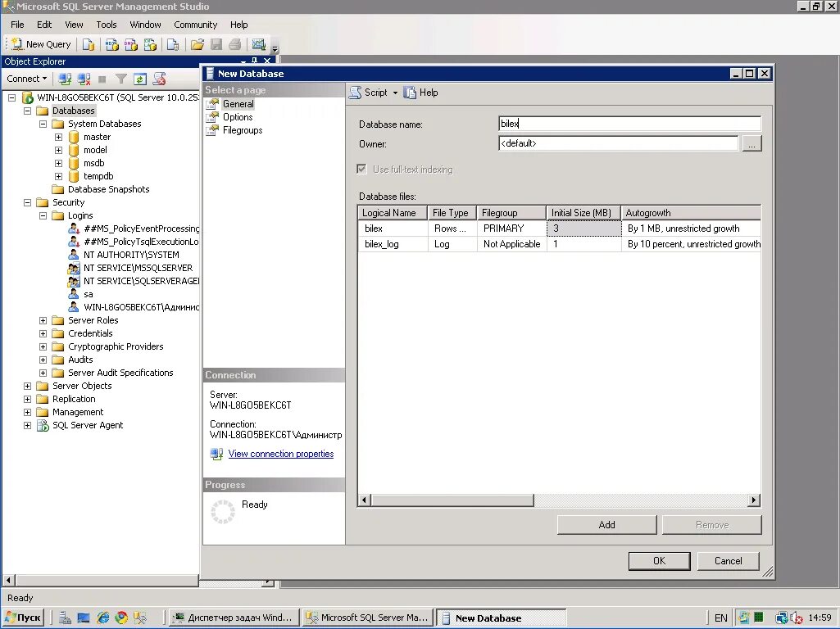
Task: Expand the Server Roles folder
Action: pos(43,321)
